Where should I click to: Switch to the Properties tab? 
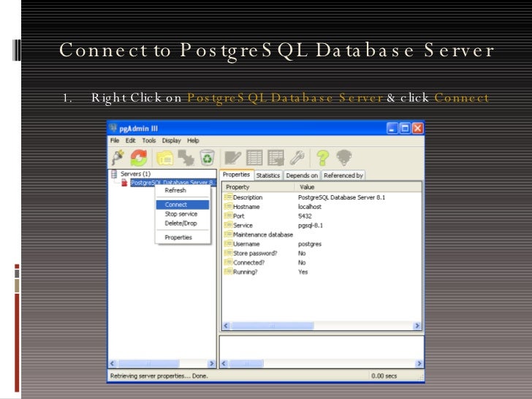(237, 175)
